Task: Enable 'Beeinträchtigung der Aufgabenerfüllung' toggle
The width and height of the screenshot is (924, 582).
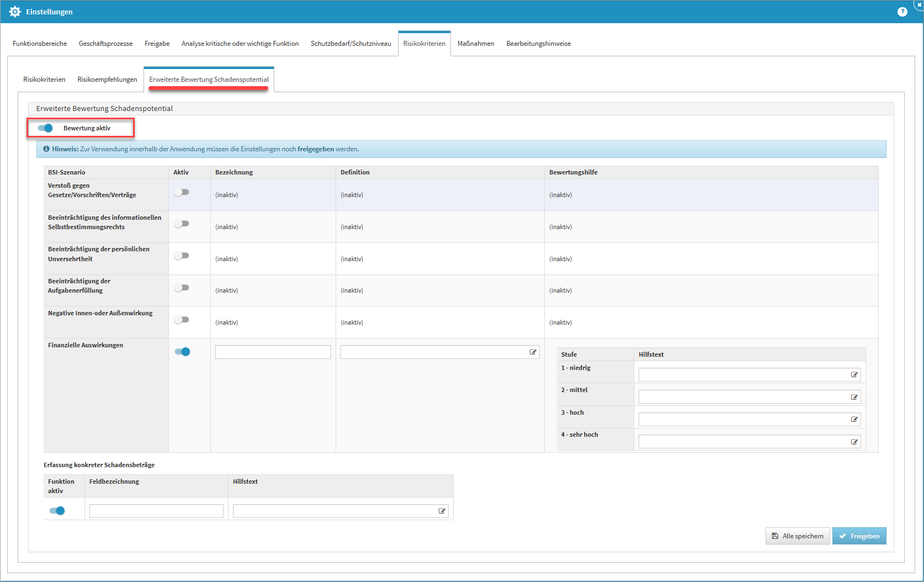Action: [182, 288]
